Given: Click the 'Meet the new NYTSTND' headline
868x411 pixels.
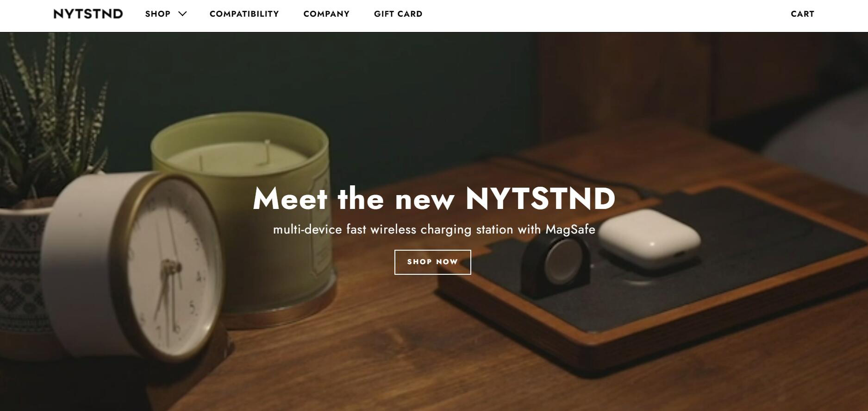Looking at the screenshot, I should [x=434, y=199].
